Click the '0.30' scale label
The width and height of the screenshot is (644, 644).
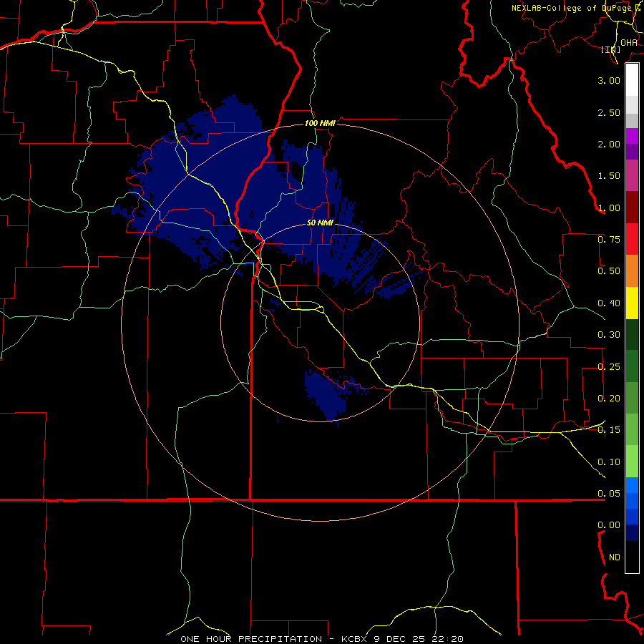coord(609,335)
